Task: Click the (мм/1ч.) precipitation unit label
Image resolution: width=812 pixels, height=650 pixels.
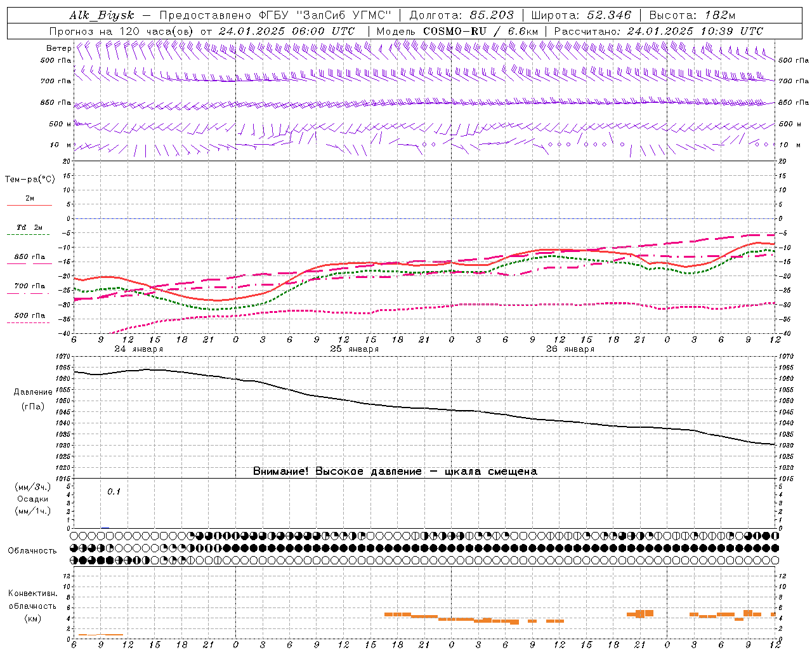Action: (x=33, y=511)
